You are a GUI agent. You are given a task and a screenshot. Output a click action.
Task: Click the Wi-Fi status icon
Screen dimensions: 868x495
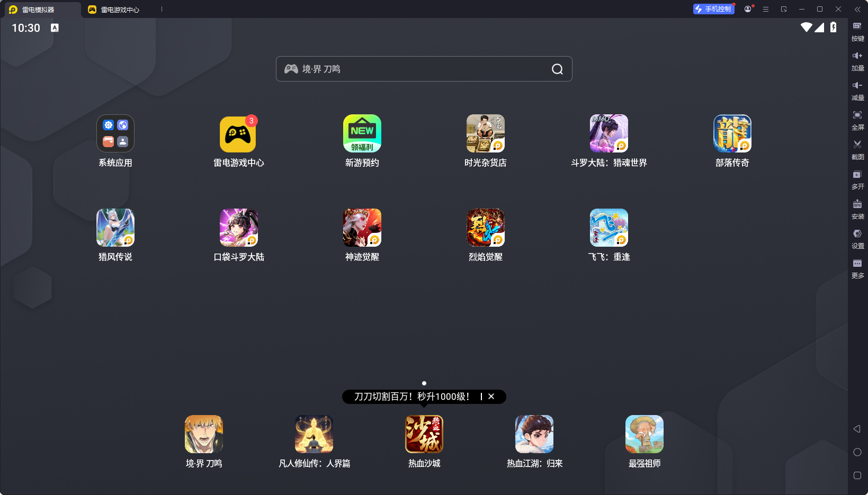point(807,28)
